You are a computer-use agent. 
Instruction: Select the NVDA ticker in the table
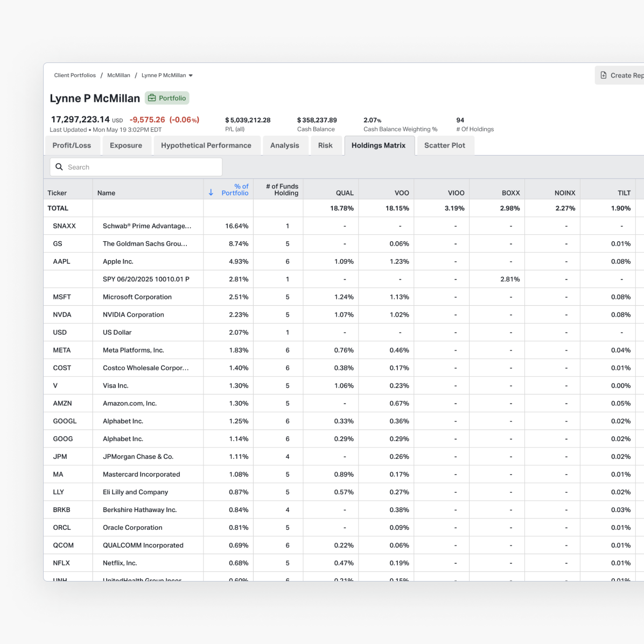point(62,314)
